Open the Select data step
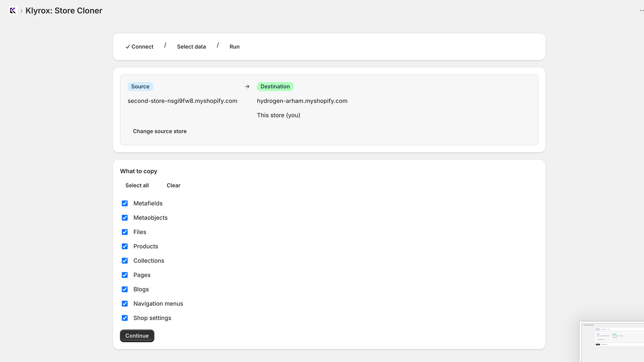Viewport: 644px width, 362px height. click(192, 47)
